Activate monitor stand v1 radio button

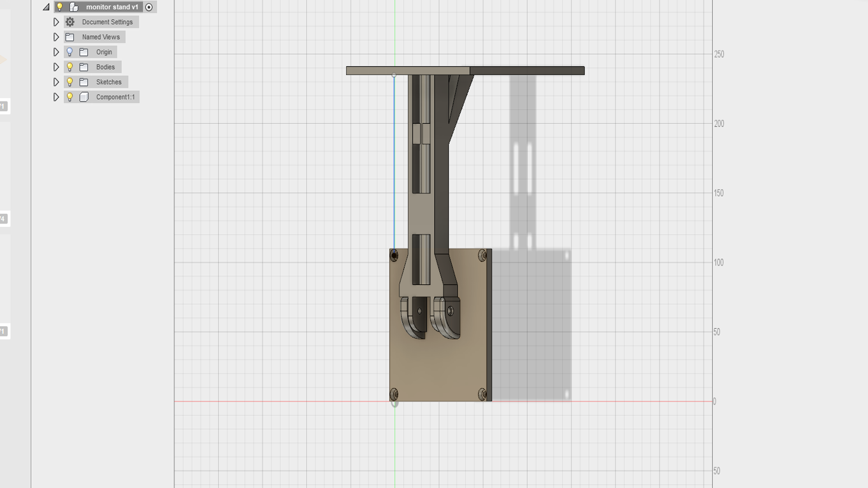pyautogui.click(x=149, y=7)
